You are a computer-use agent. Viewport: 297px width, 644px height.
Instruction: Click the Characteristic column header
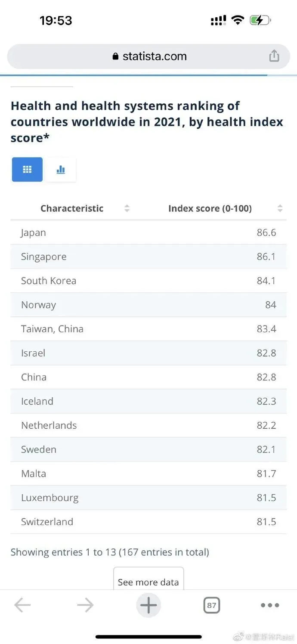pos(72,208)
